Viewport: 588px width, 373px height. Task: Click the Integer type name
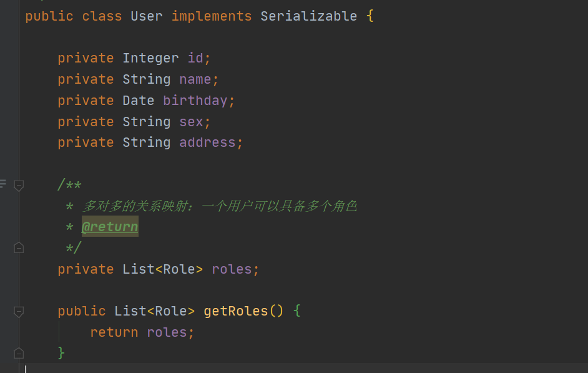coord(151,58)
